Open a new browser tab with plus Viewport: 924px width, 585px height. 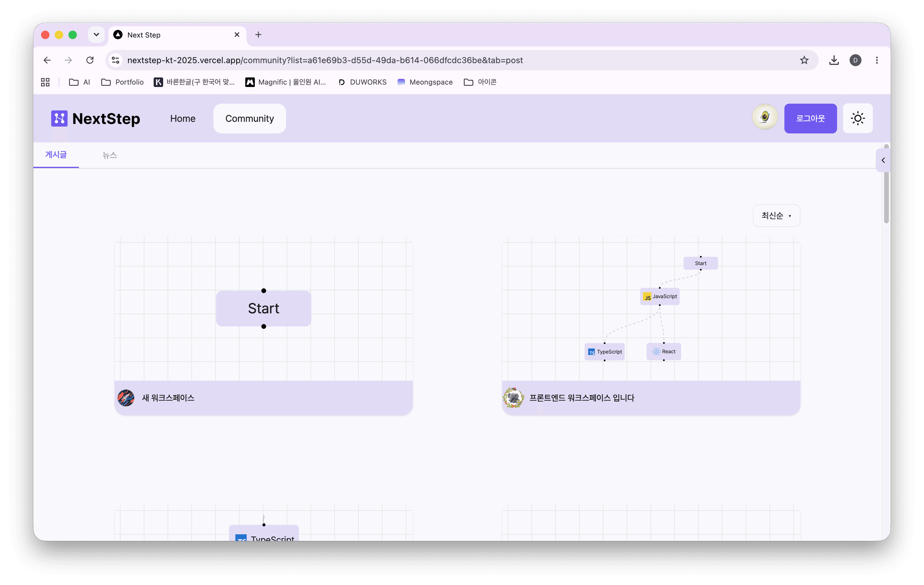(x=258, y=35)
